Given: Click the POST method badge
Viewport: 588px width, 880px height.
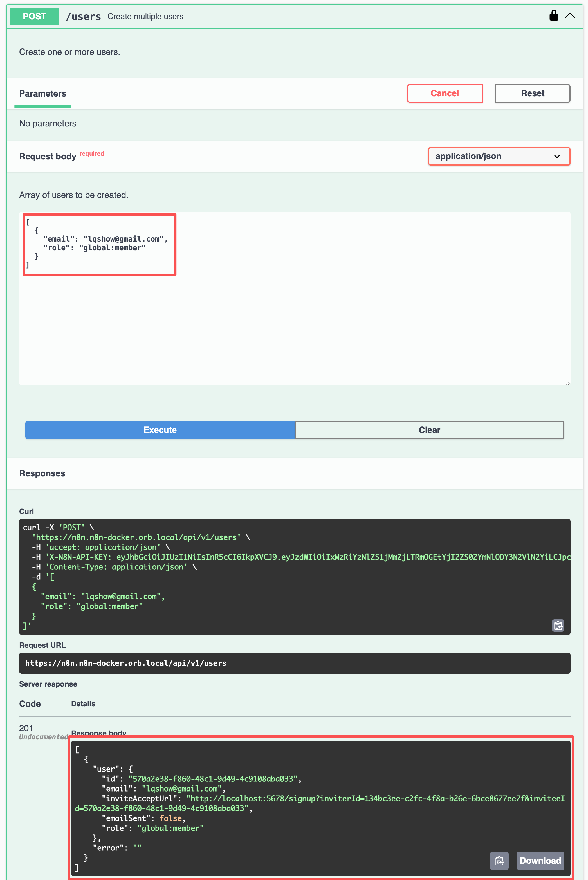Looking at the screenshot, I should (35, 17).
